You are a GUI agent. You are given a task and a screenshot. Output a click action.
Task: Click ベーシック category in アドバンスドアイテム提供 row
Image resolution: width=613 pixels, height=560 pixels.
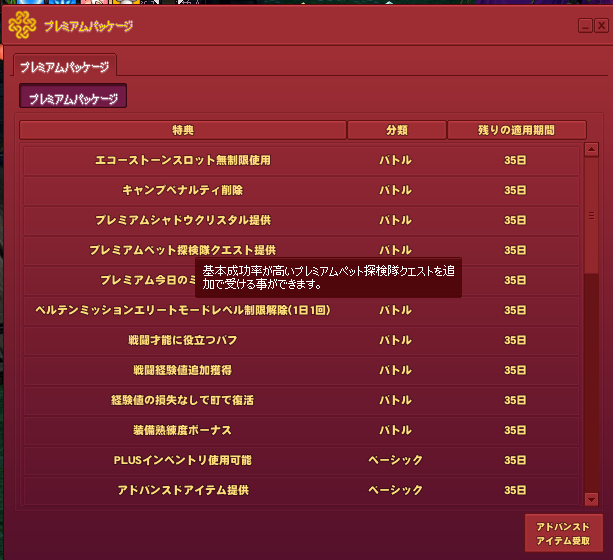[x=395, y=490]
